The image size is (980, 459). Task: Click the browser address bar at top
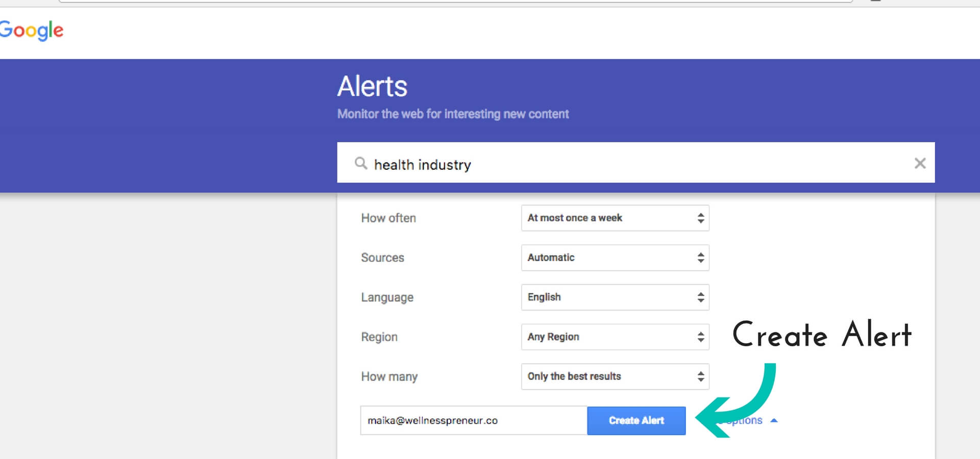[455, 2]
